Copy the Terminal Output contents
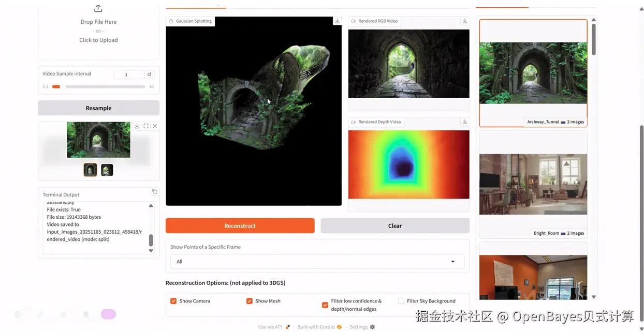This screenshot has height=334, width=644. coord(154,191)
